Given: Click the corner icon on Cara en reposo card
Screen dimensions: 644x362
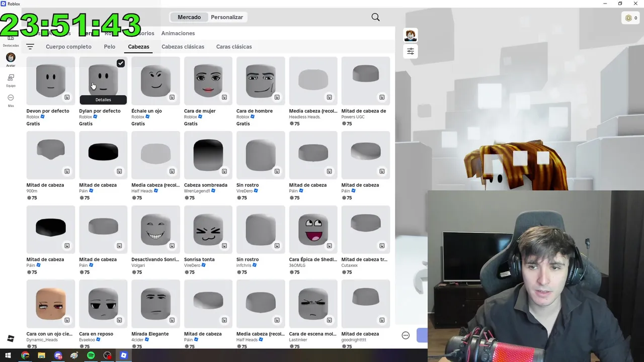Looking at the screenshot, I should (x=119, y=320).
